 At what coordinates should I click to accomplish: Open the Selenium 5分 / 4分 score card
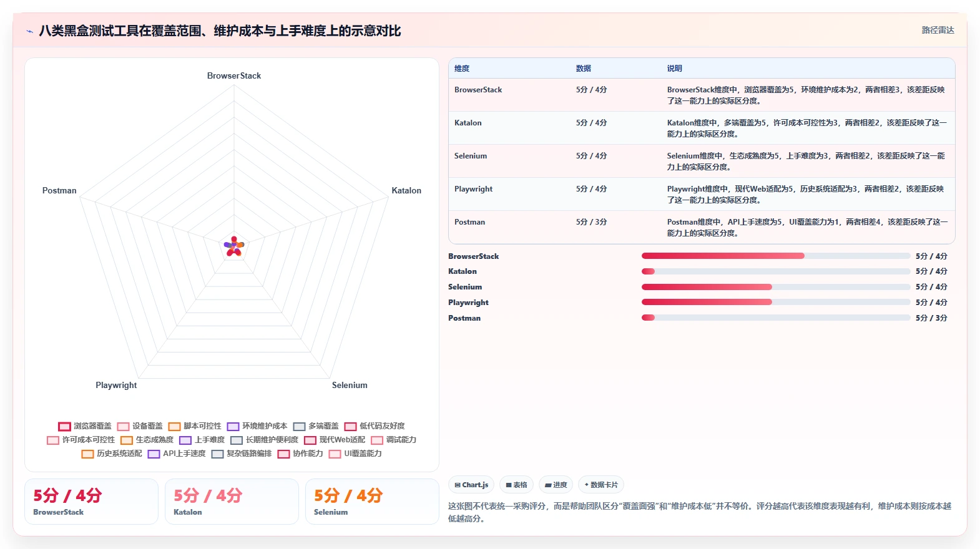372,502
